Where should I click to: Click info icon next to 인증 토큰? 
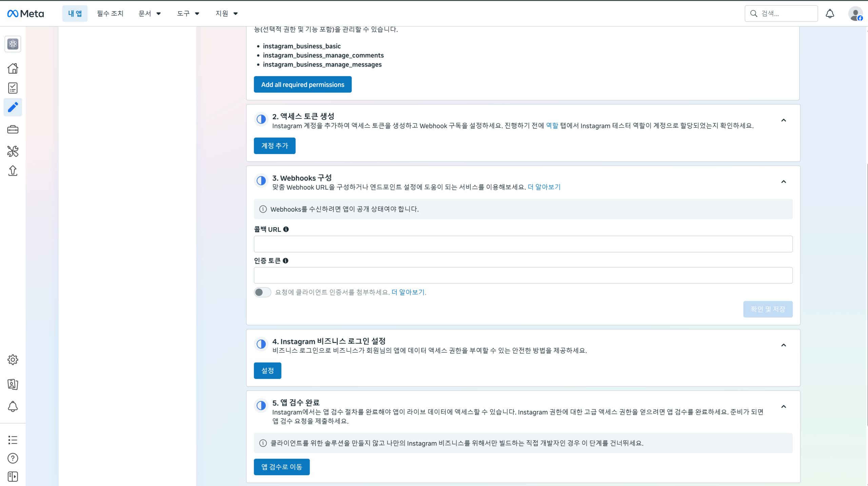click(x=285, y=261)
